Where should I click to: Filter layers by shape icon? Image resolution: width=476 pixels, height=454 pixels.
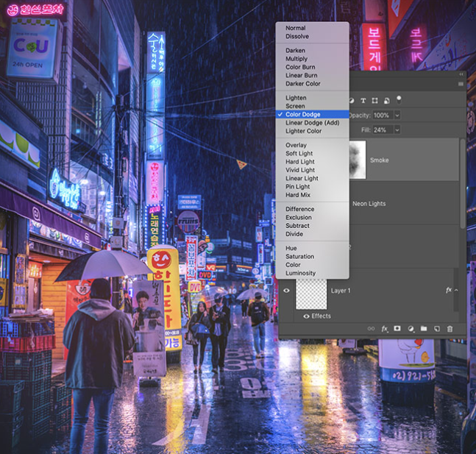(x=375, y=101)
